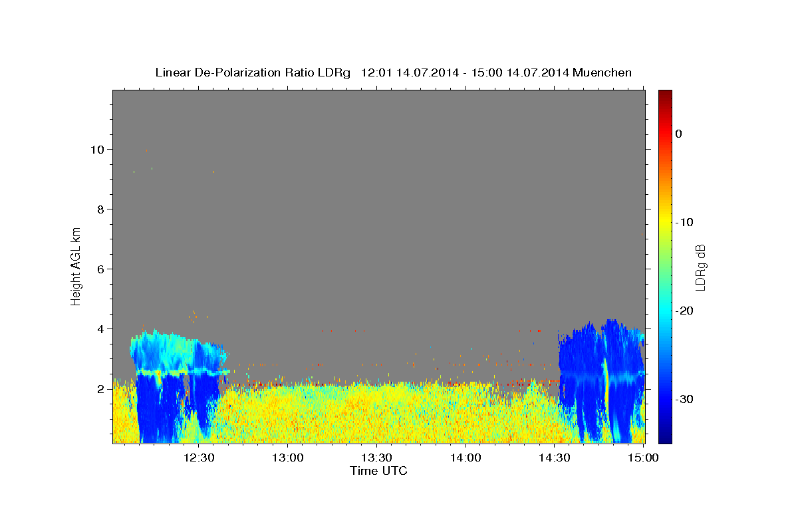Screen dimensions: 798x532
Task: Click the 'Muenchen' location label in the title
Action: tap(602, 72)
